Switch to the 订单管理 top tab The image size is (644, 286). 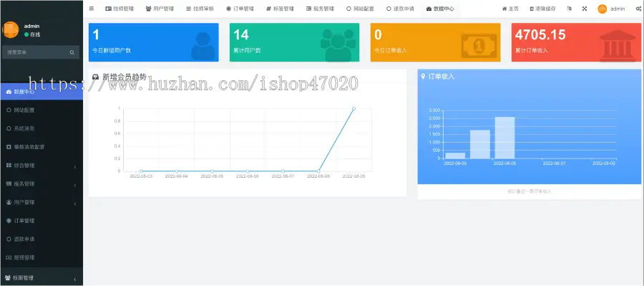(240, 9)
